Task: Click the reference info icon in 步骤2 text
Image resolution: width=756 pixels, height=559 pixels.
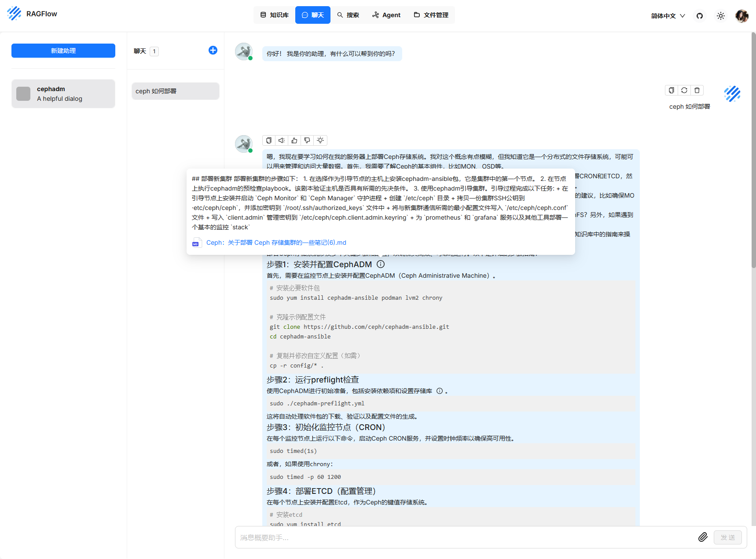Action: point(440,391)
